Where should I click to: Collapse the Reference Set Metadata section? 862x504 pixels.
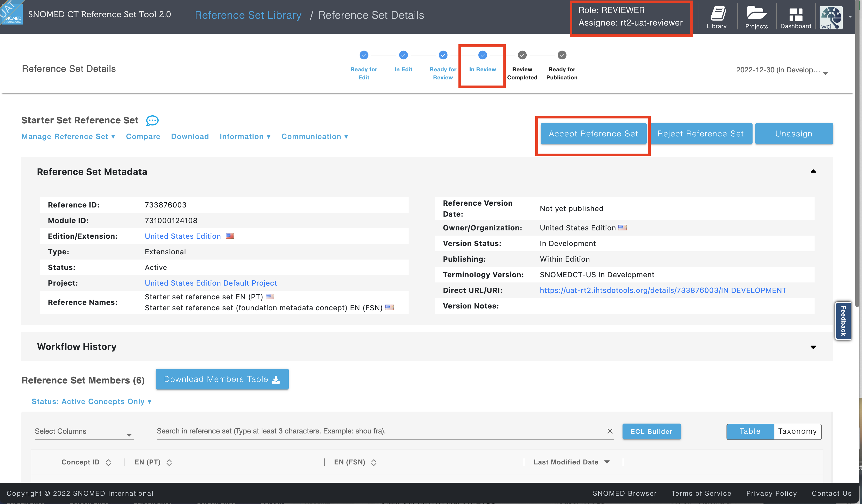pos(813,171)
